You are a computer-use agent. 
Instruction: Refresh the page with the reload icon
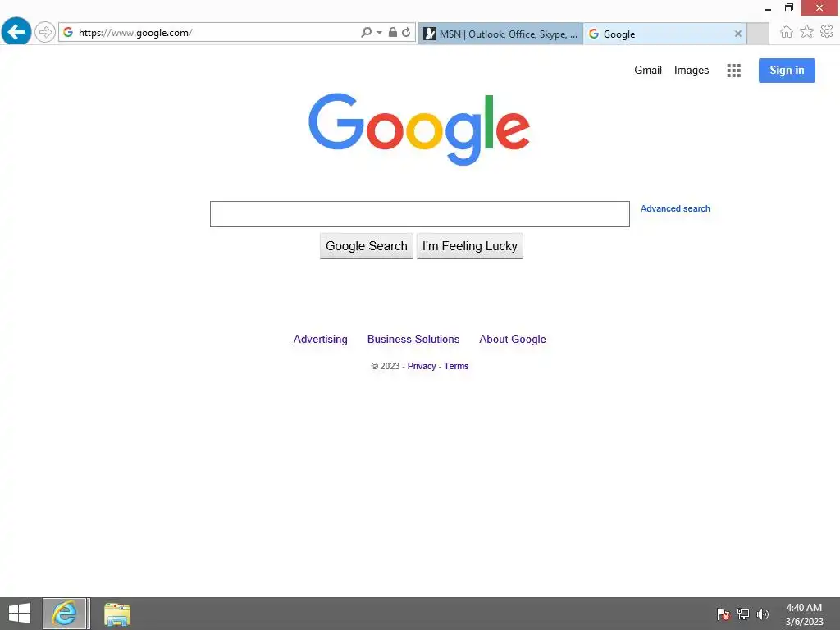pos(406,32)
